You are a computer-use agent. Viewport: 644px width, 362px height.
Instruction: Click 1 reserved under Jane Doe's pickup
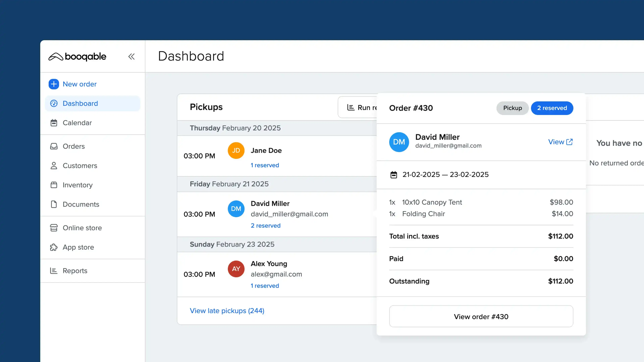point(265,165)
